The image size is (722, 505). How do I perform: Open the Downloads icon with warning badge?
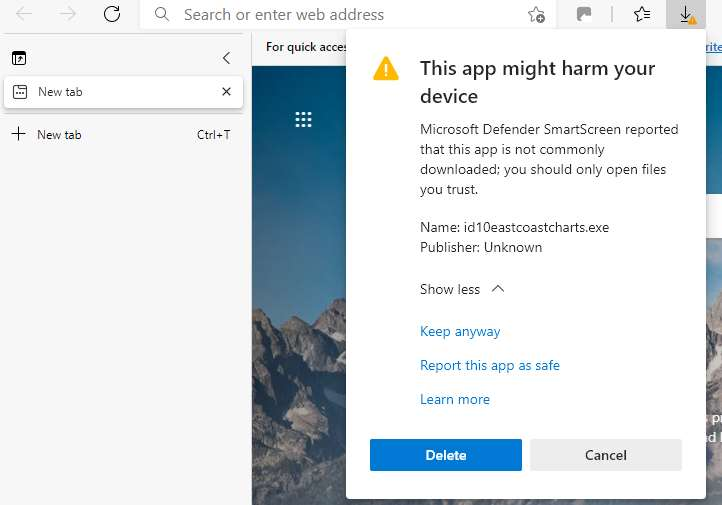point(686,15)
